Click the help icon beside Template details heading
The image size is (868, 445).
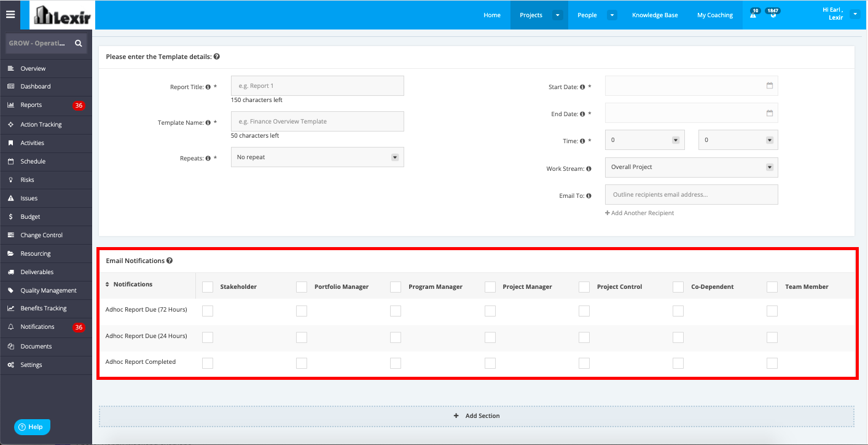coord(217,57)
